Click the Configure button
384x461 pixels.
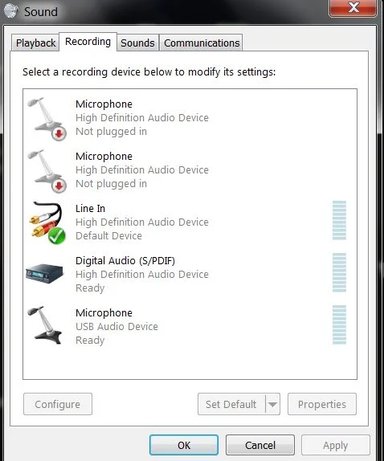pyautogui.click(x=58, y=404)
